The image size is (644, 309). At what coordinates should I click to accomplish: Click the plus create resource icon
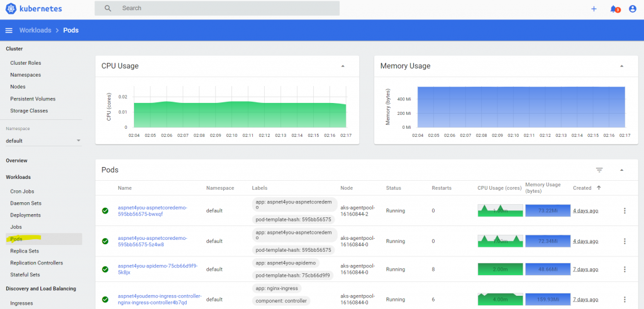(x=594, y=9)
